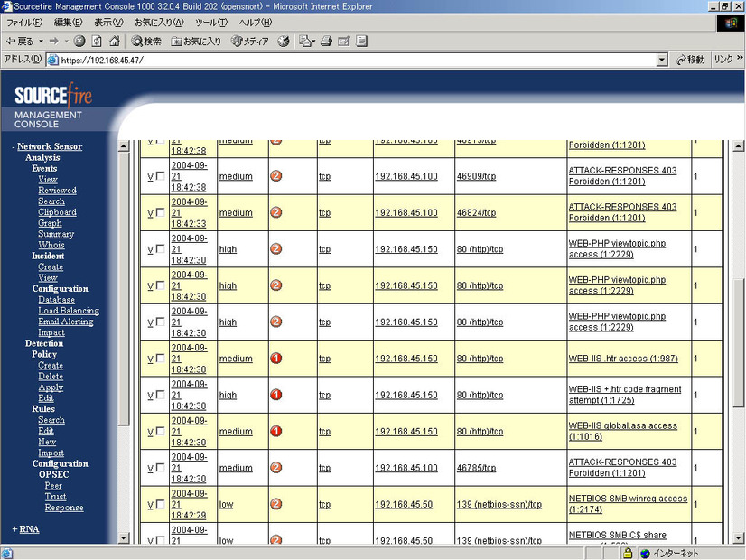
Task: Click the Go (移動) button
Action: (x=691, y=60)
